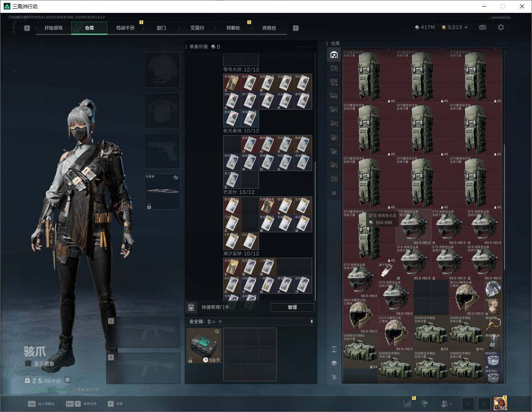Click the empty pistol slot
This screenshot has width=532, height=412.
coord(162,151)
